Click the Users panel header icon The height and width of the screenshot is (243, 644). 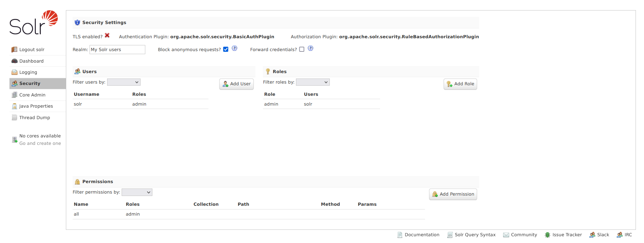click(77, 71)
